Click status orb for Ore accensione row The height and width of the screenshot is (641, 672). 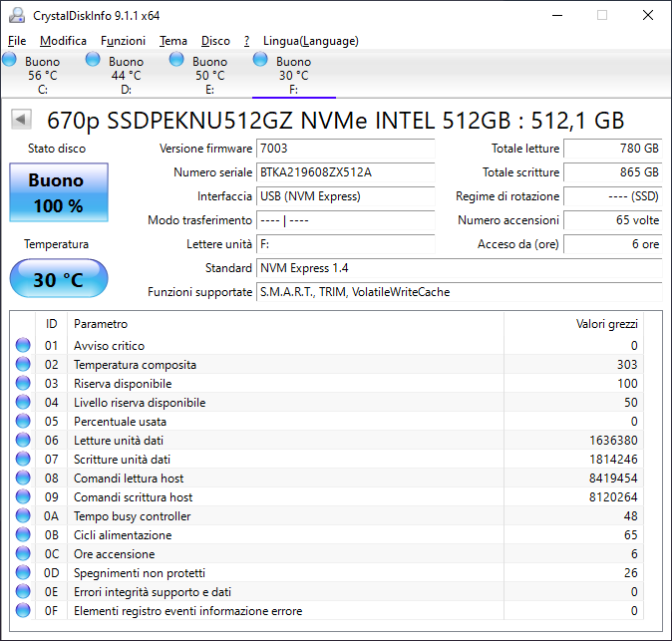[23, 553]
